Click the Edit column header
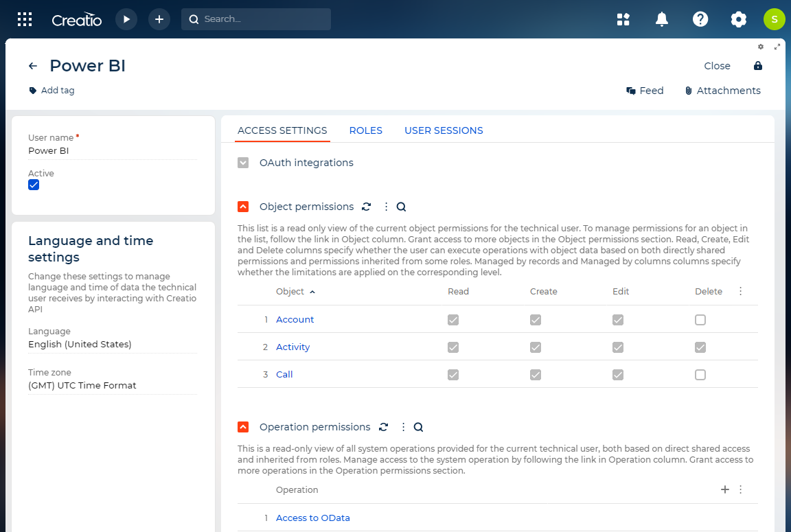Viewport: 791px width, 532px height. click(x=621, y=292)
